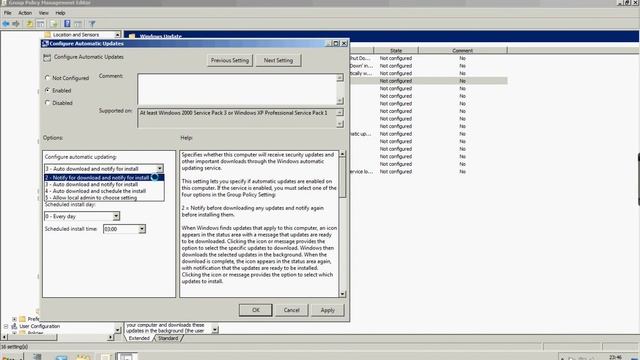Click OK in the dialog
Screen dimensions: 640x360
coord(256,310)
